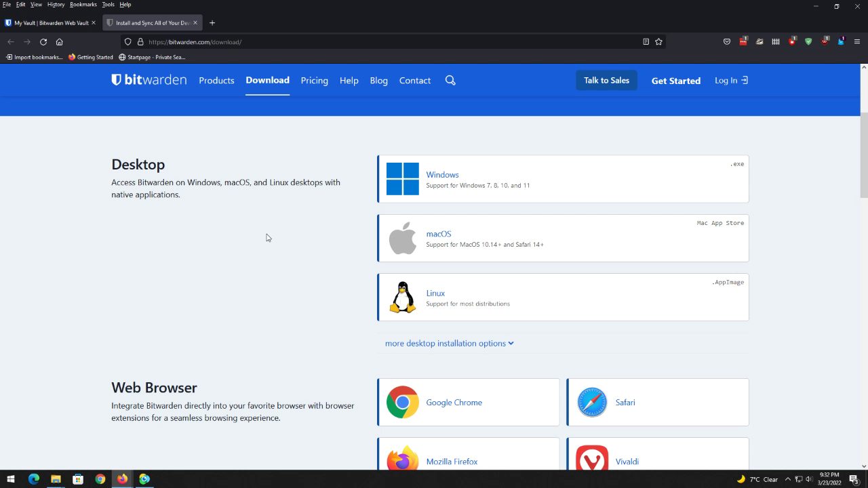Switch to My Vault Bitwarden Web Vault tab
The height and width of the screenshot is (488, 868).
point(47,23)
